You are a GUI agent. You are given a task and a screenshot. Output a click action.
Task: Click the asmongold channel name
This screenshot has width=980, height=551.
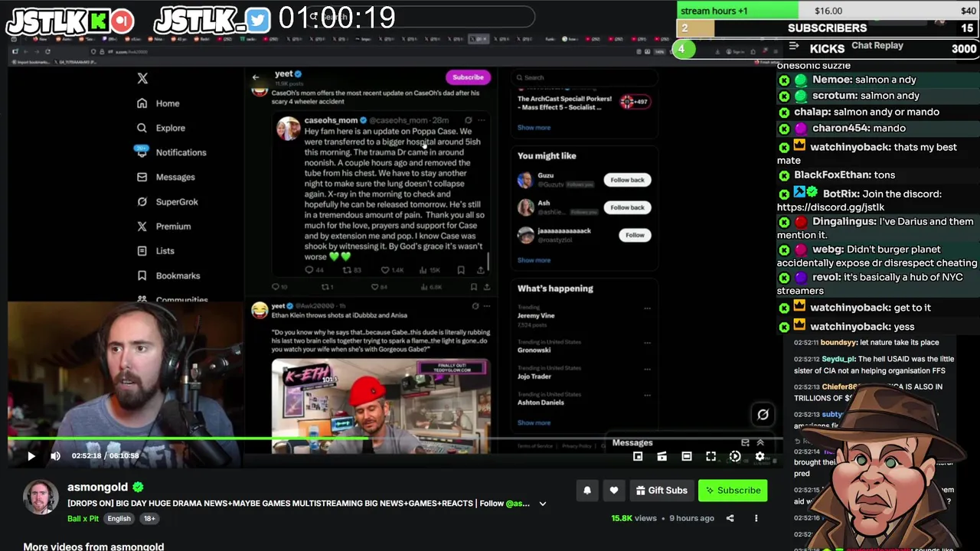[x=97, y=487]
